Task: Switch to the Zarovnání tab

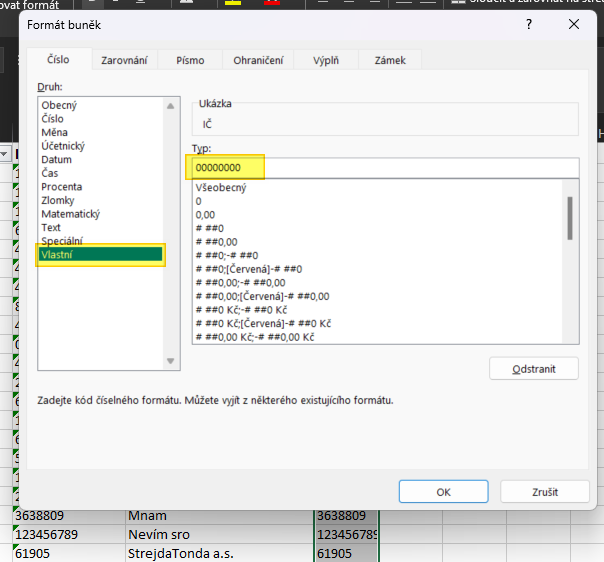Action: 124,61
